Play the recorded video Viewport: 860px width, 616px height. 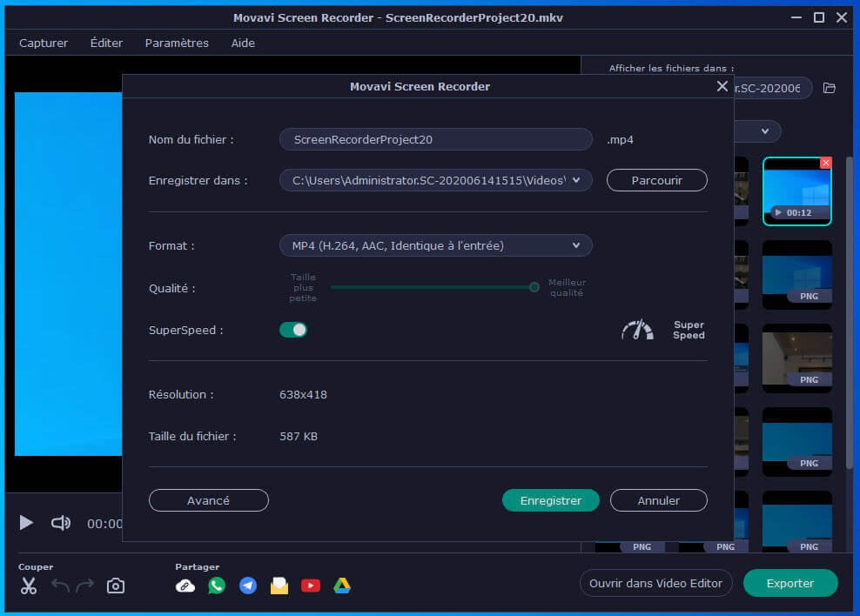point(26,523)
